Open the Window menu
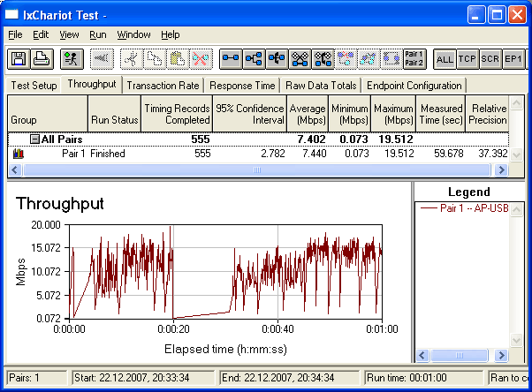 pos(133,34)
